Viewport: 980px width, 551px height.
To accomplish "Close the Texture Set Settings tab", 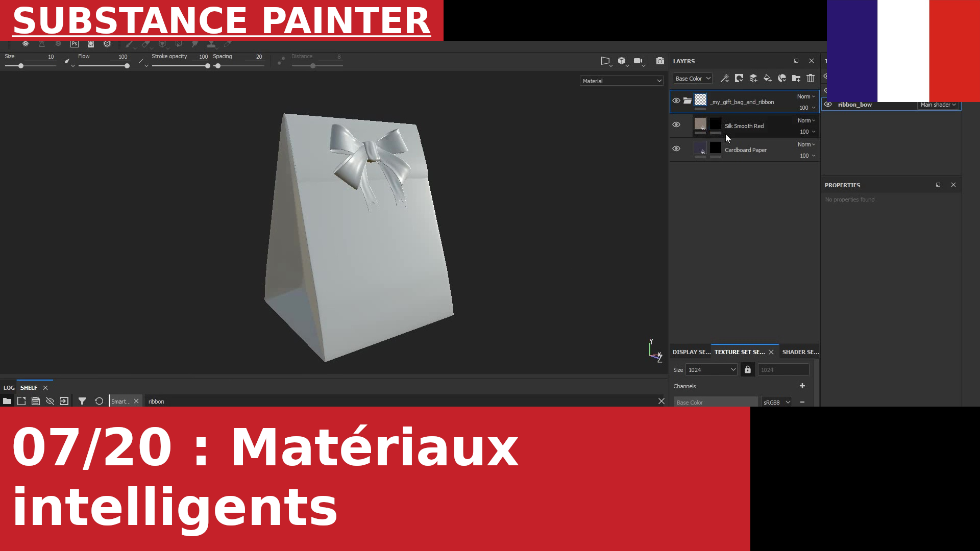I will tap(771, 352).
